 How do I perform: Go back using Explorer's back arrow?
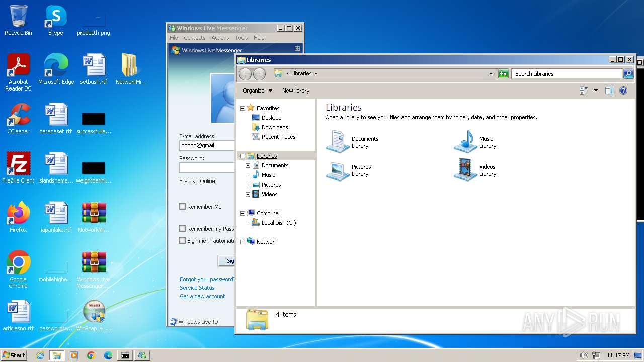click(245, 74)
